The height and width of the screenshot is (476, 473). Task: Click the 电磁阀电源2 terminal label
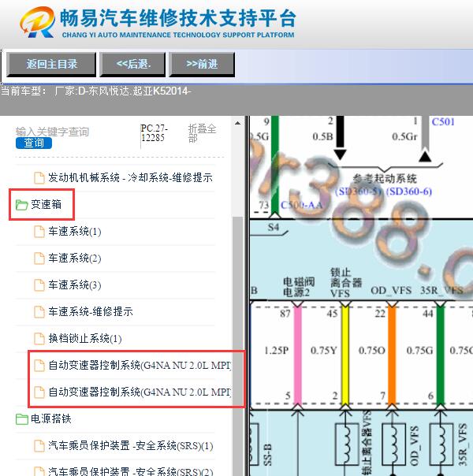click(299, 287)
